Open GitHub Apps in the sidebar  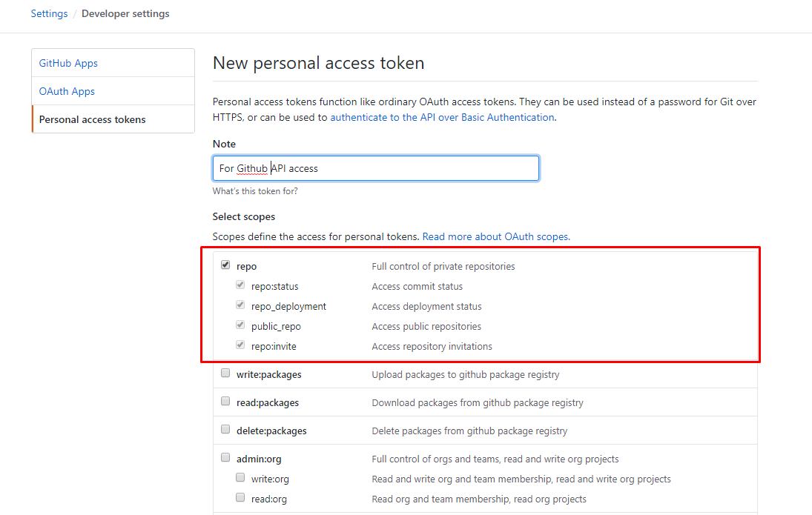(x=68, y=63)
